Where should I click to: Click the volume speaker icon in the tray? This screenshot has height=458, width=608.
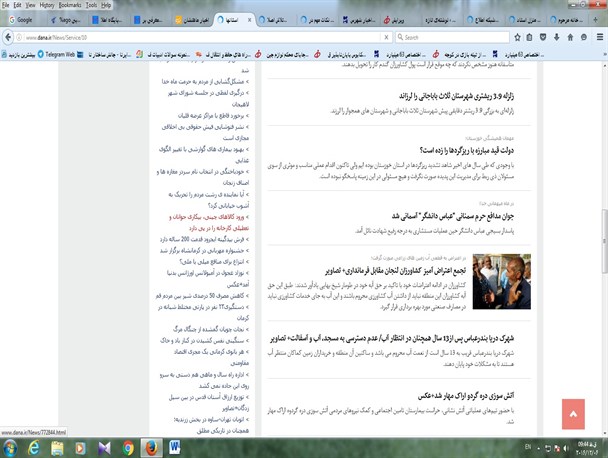566,448
